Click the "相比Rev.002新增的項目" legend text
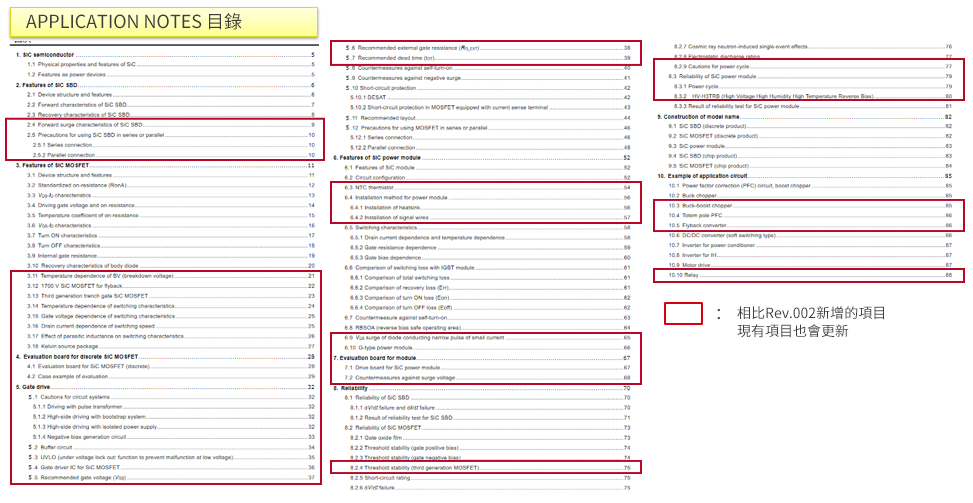 click(811, 313)
